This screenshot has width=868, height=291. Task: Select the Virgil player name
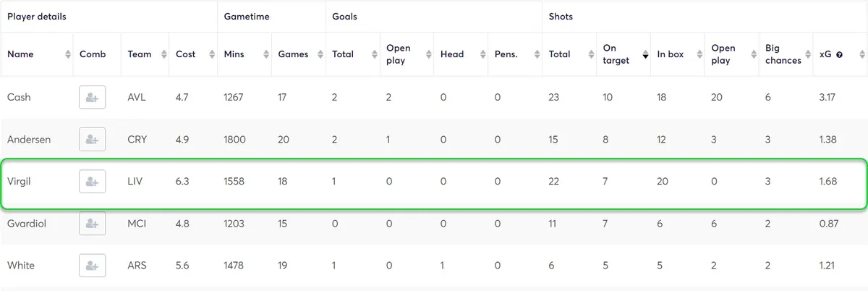[x=19, y=181]
